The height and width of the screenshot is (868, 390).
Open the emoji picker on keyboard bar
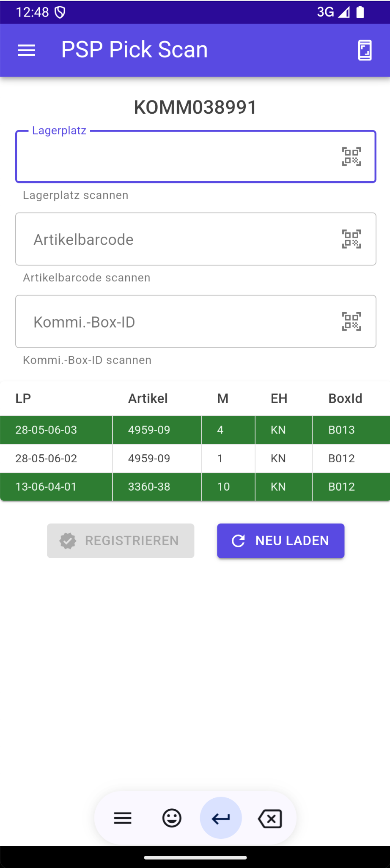172,819
